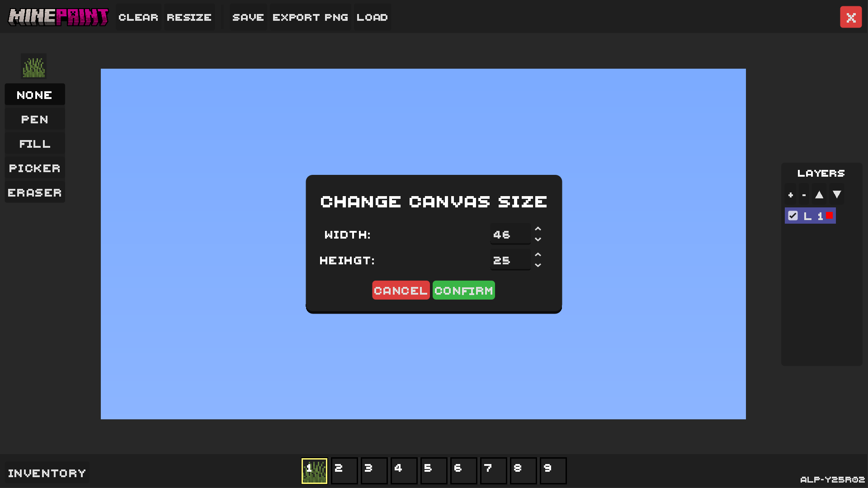Click the MinePaint logo
The width and height of the screenshot is (868, 488).
tap(58, 17)
